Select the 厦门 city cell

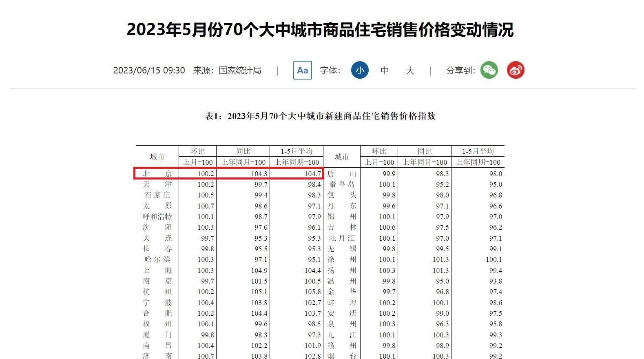point(157,335)
